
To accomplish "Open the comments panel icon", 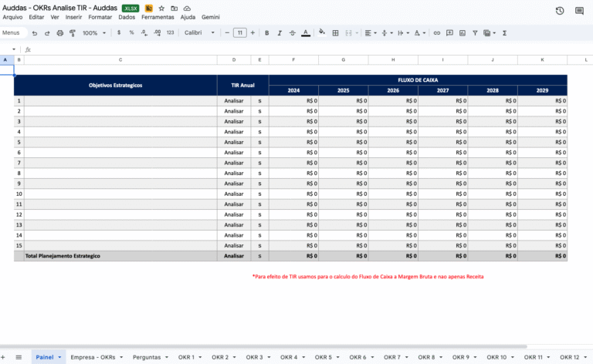I will (579, 10).
